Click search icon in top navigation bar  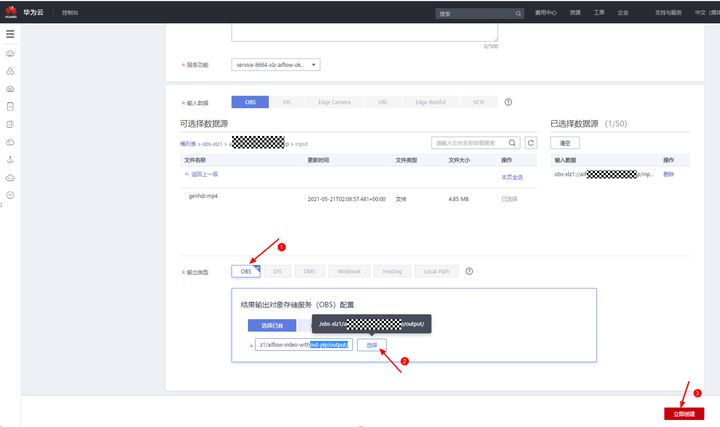(518, 13)
